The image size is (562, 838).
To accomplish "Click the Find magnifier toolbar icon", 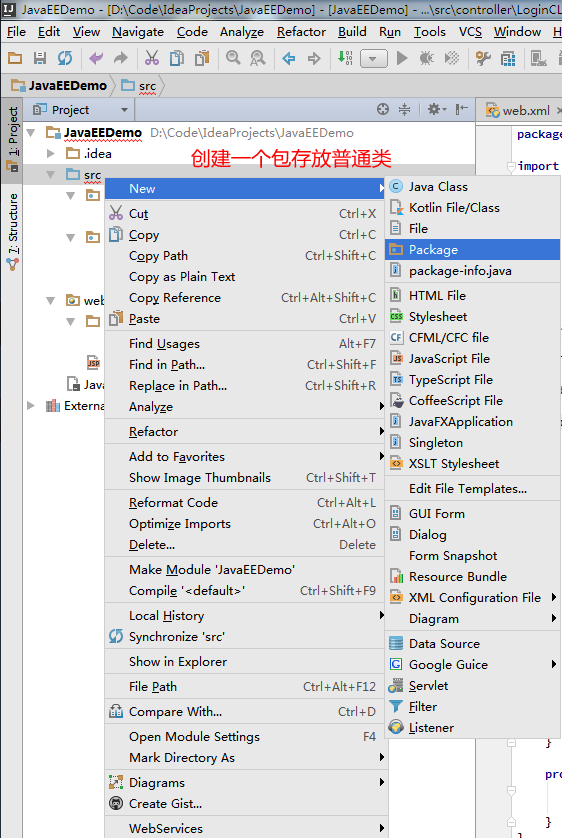I will click(x=233, y=58).
